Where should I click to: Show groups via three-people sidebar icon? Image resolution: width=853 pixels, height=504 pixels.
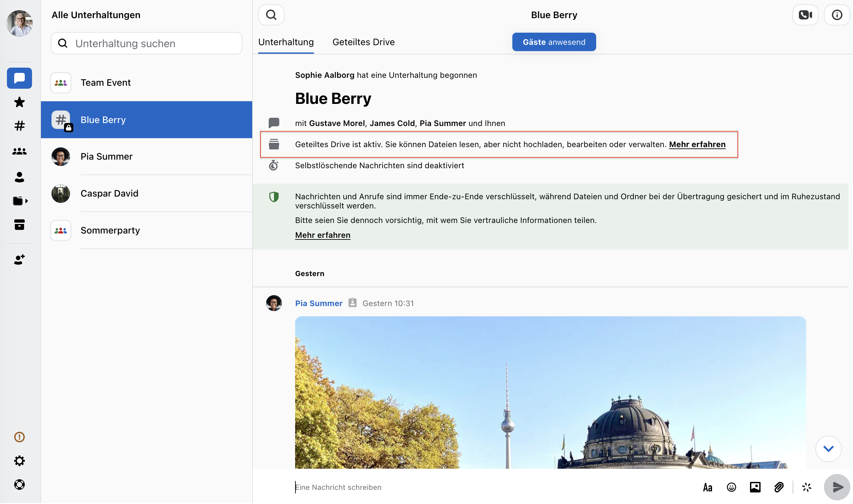pos(19,151)
